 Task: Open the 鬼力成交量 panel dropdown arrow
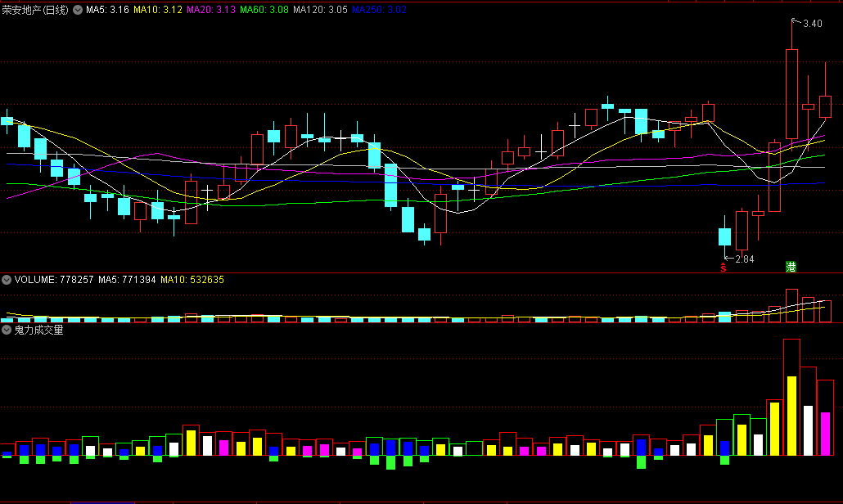pos(7,330)
